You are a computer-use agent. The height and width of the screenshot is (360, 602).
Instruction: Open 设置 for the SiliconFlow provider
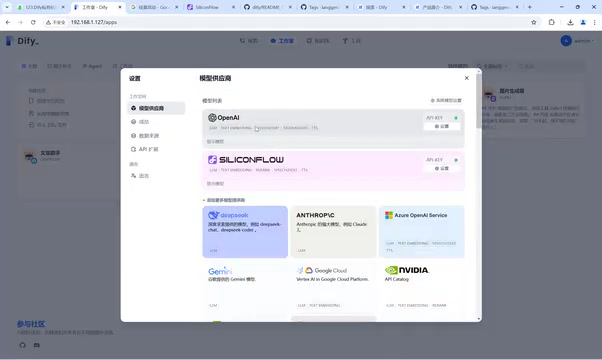[442, 168]
